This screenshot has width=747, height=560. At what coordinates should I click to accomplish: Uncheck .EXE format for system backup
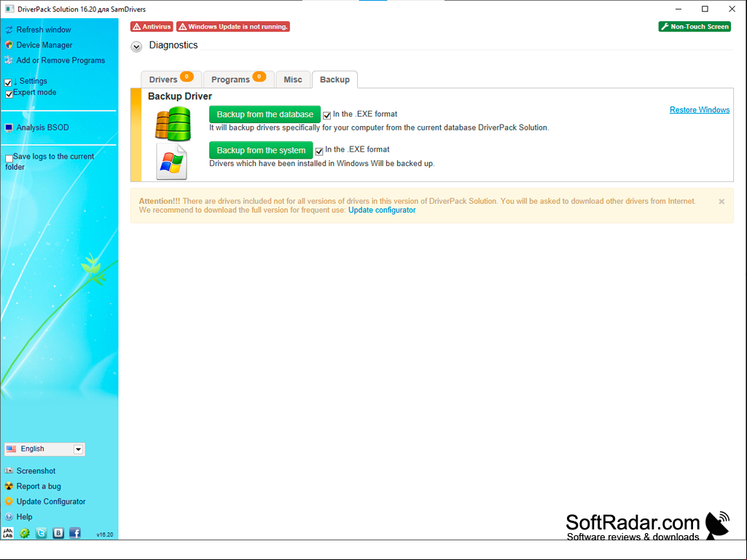[x=319, y=151]
